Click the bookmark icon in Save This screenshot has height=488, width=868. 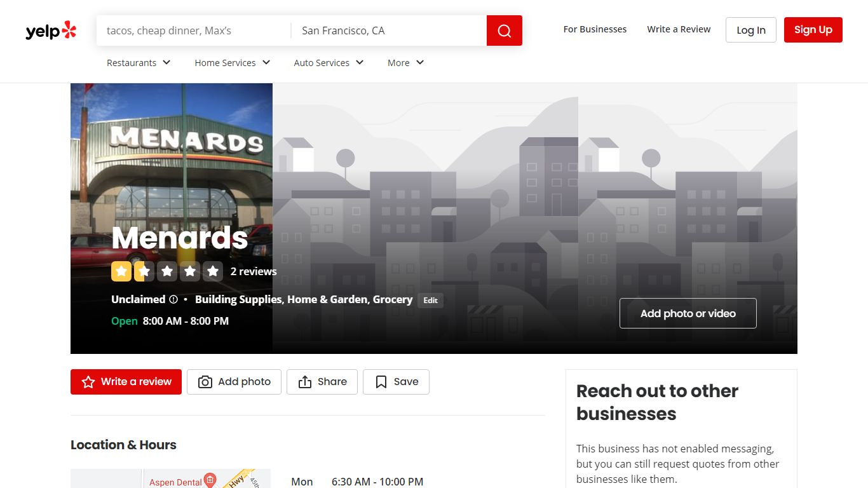(x=381, y=382)
